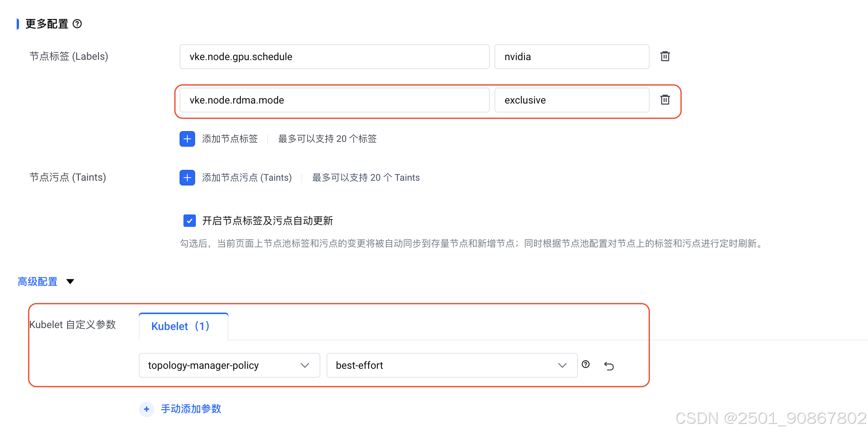This screenshot has width=868, height=432.
Task: Delete the vke.node.gpu.schedule label row
Action: click(x=665, y=57)
